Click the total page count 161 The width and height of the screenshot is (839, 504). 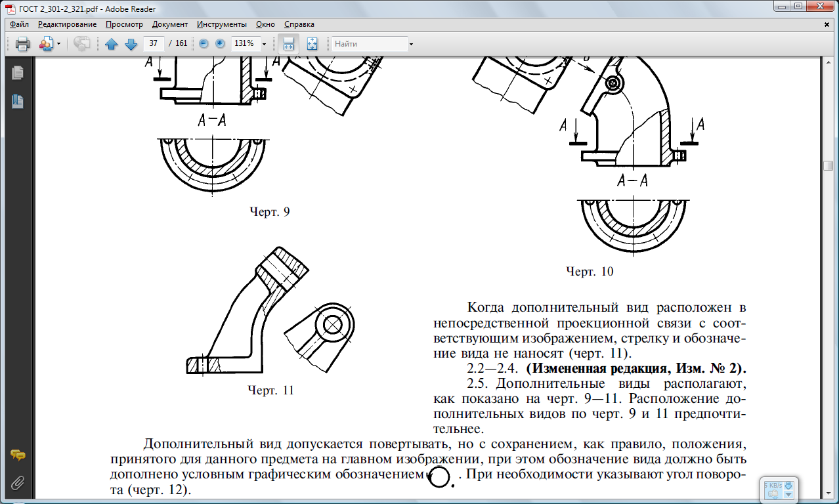(181, 44)
